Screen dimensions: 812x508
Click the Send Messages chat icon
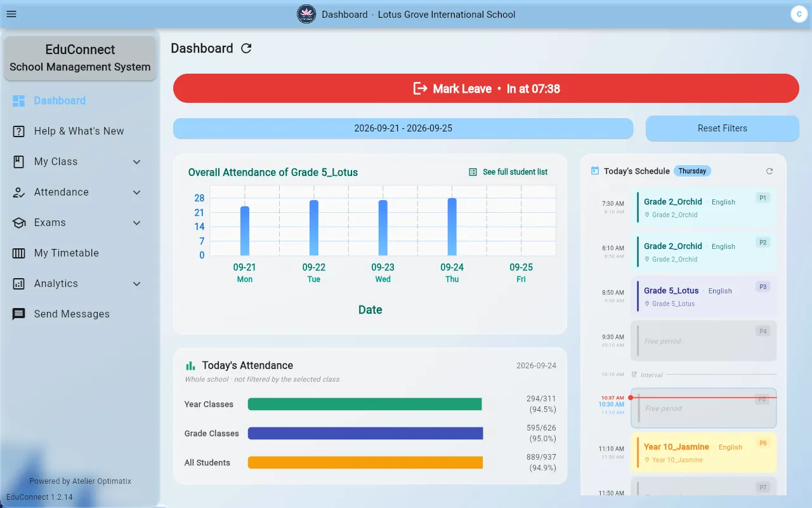(19, 314)
